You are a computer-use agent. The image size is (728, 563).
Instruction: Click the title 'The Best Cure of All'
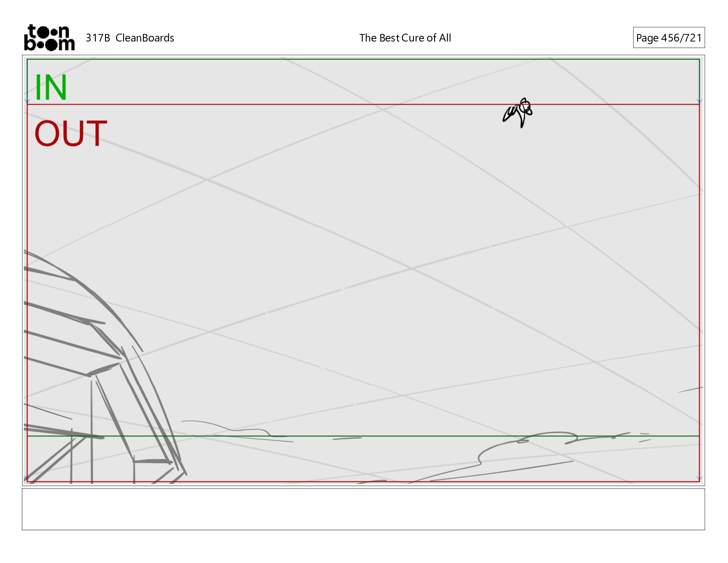tap(405, 38)
